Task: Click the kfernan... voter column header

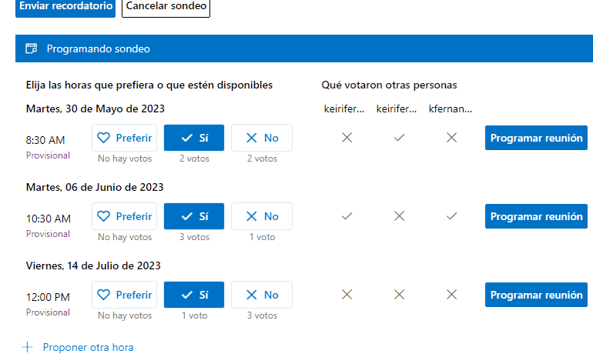Action: (x=450, y=109)
